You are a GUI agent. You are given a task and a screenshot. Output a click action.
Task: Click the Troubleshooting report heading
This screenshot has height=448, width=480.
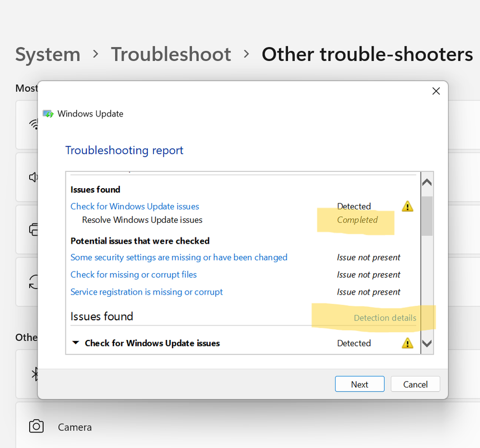coord(124,150)
